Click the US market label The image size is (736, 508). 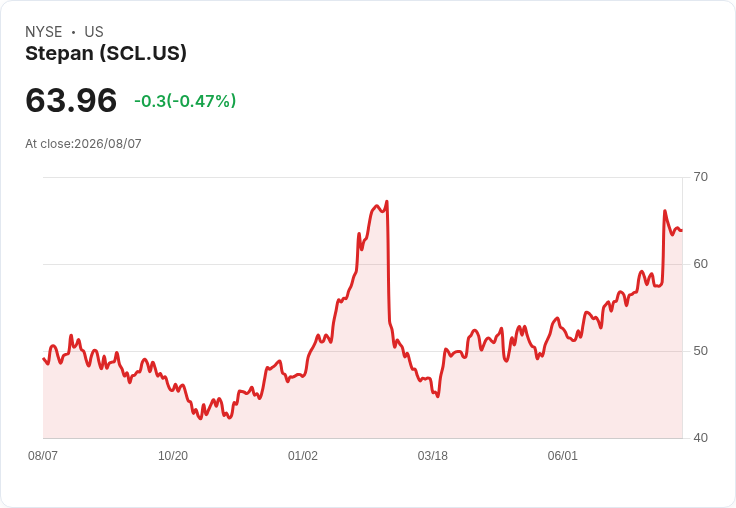[x=94, y=31]
